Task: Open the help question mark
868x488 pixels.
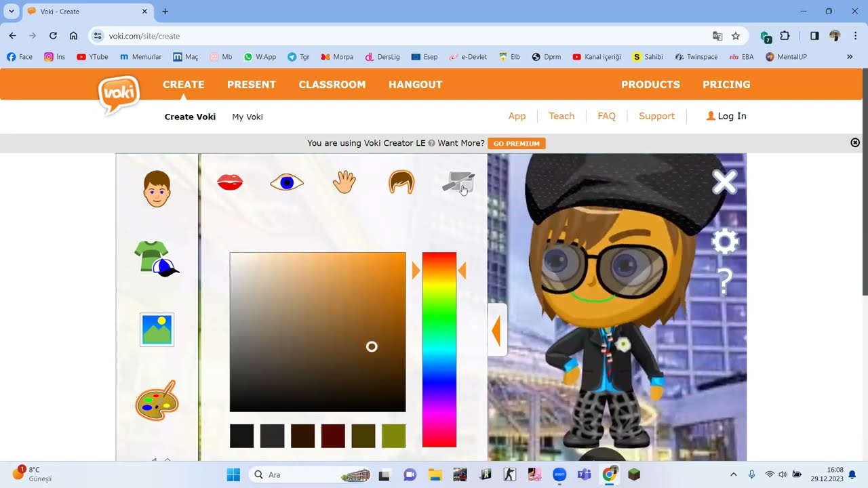Action: tap(724, 281)
